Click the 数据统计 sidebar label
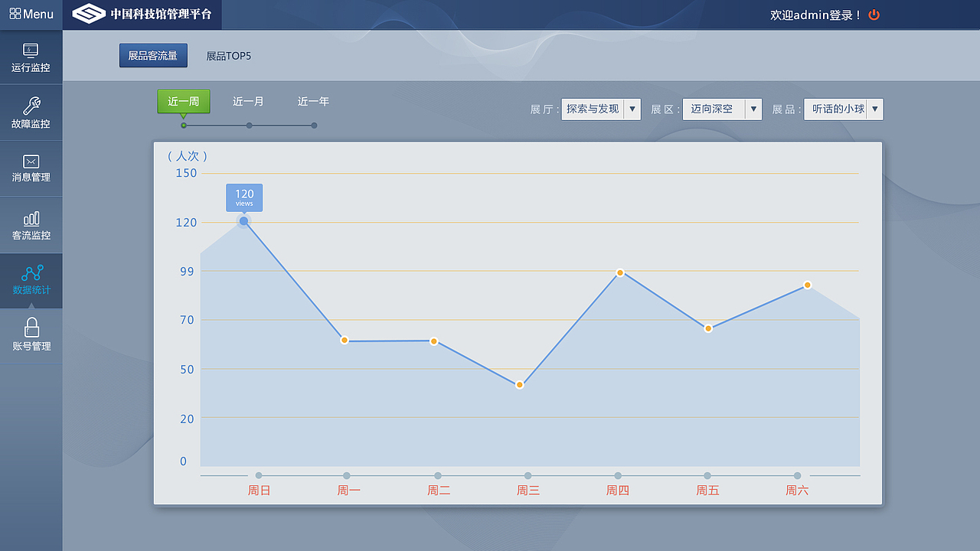980x551 pixels. click(x=31, y=290)
